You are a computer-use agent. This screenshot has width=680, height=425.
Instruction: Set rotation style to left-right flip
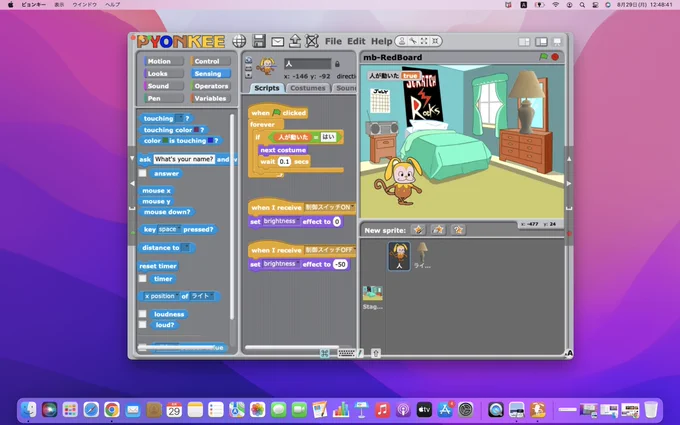click(x=248, y=68)
